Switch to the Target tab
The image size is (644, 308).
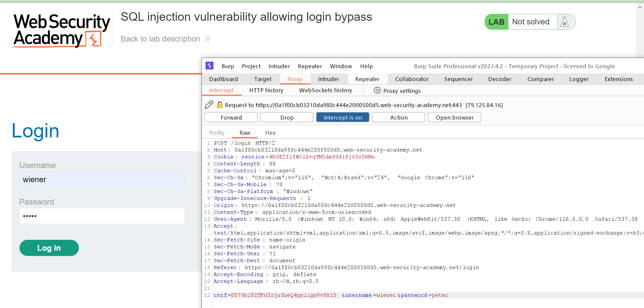(263, 79)
